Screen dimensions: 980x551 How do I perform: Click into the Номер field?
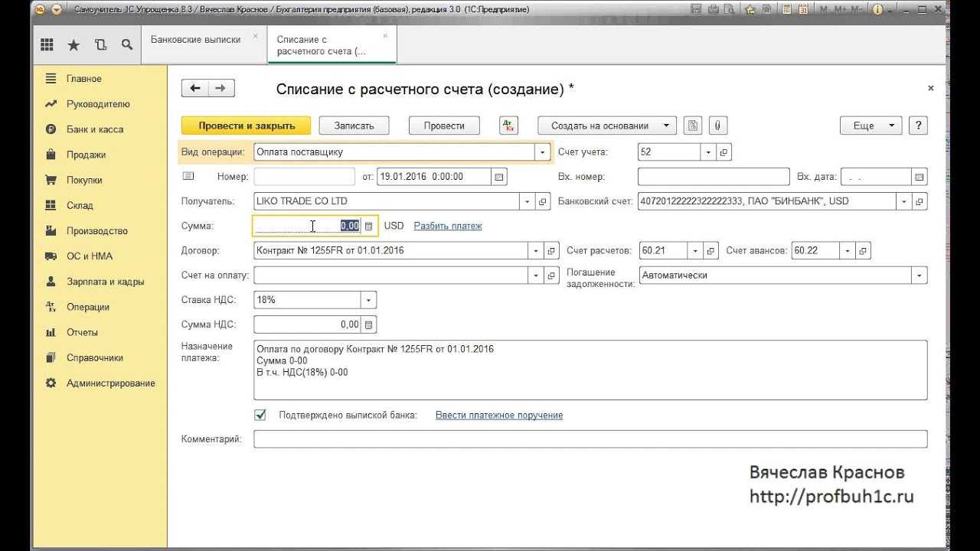click(x=304, y=177)
